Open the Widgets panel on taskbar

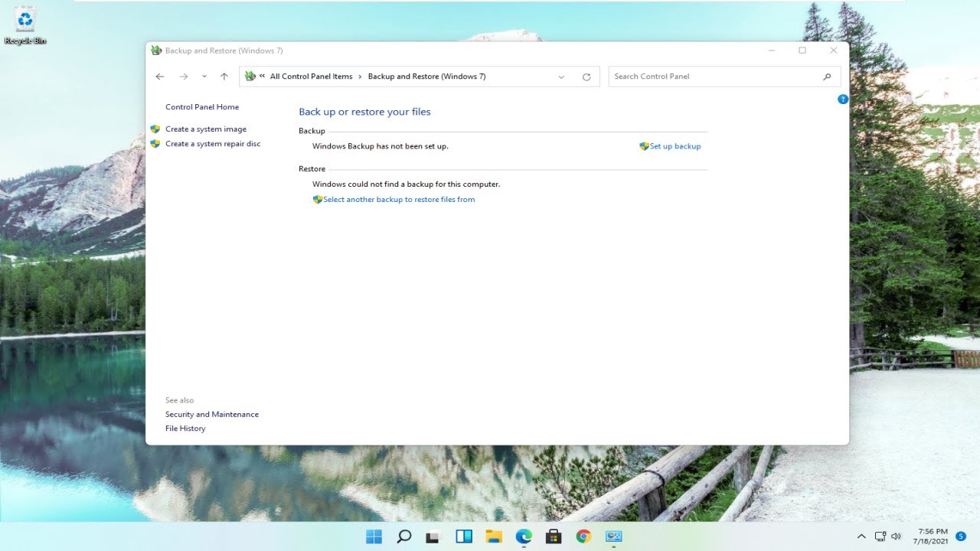pyautogui.click(x=464, y=536)
